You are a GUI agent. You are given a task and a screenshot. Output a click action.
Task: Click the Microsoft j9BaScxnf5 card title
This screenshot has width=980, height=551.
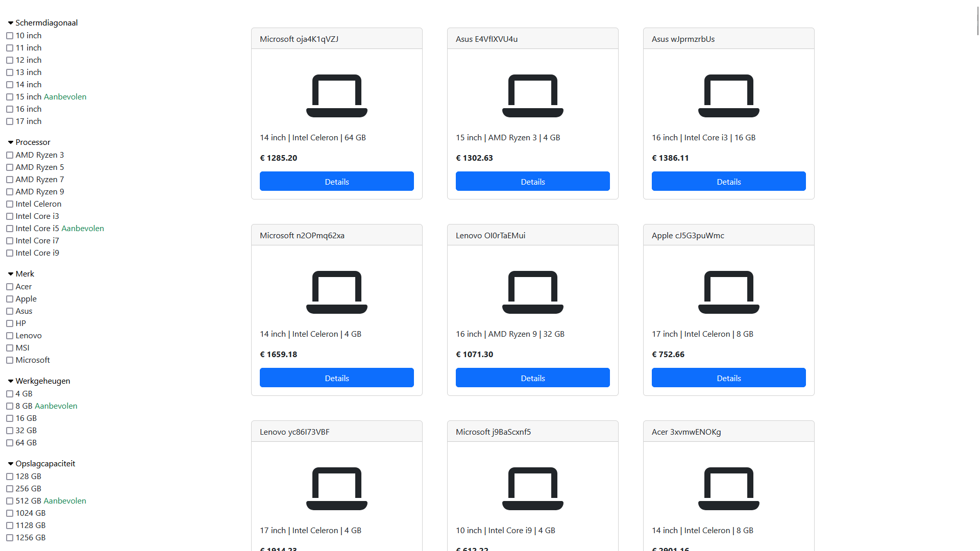point(493,432)
